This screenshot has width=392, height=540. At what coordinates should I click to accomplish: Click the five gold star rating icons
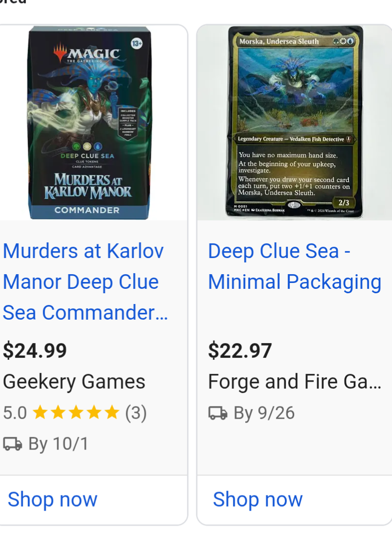point(76,412)
